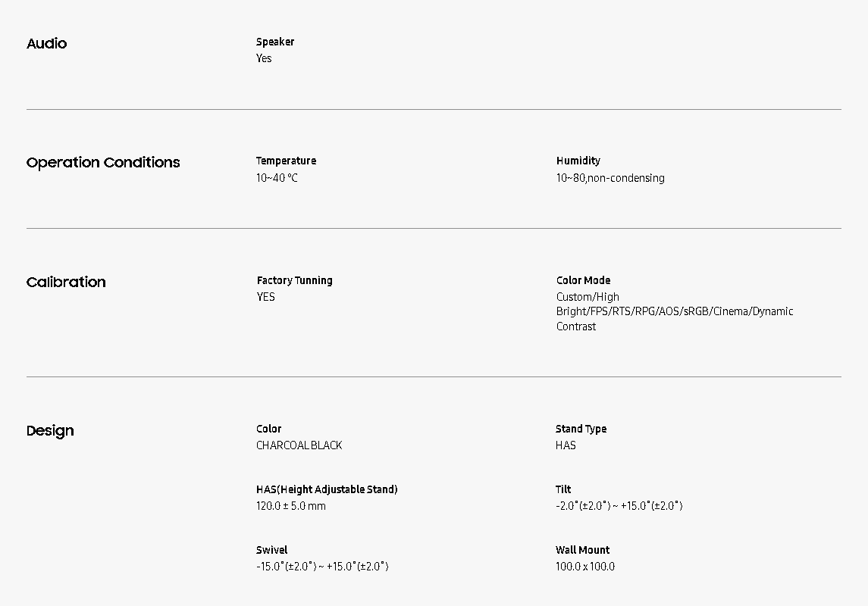
Task: Click the 120.0 ± 5.0 mm value
Action: (291, 506)
